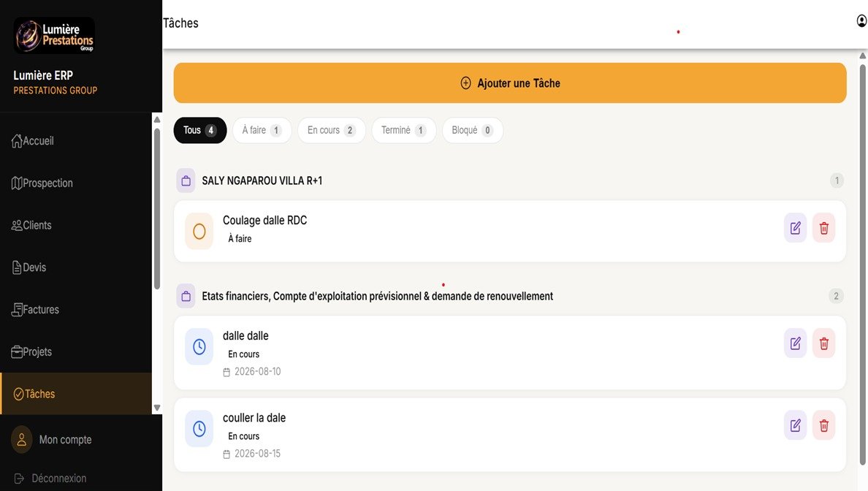Screen dimensions: 868x491
Task: Click the Ajouter une Tâche button
Action: [510, 83]
